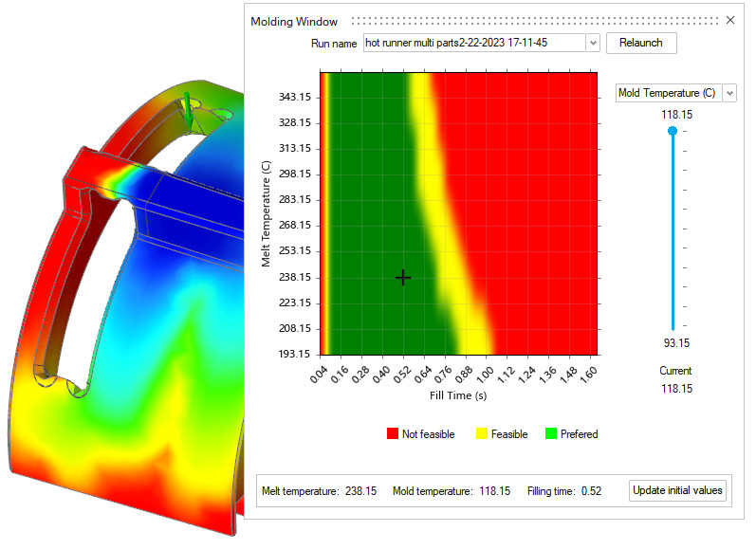Close the Molding Window dialog
The width and height of the screenshot is (756, 550).
coord(730,20)
